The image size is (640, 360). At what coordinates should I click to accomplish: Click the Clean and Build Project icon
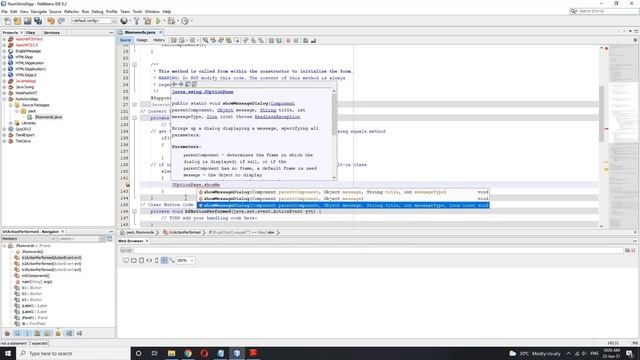point(147,21)
